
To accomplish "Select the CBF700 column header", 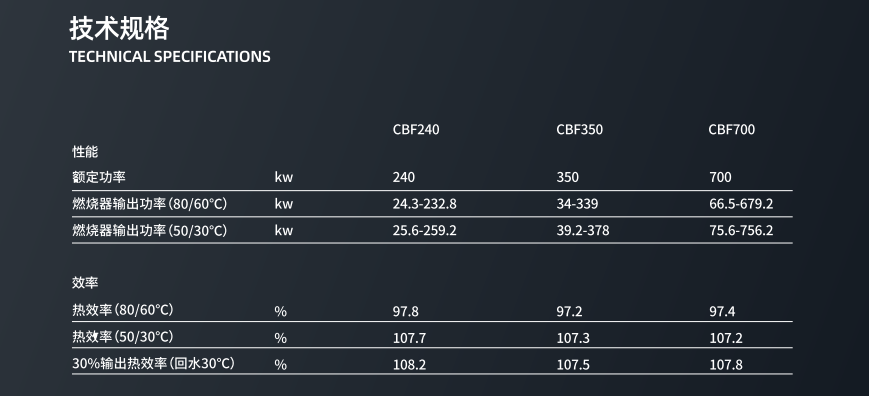I will coord(732,130).
